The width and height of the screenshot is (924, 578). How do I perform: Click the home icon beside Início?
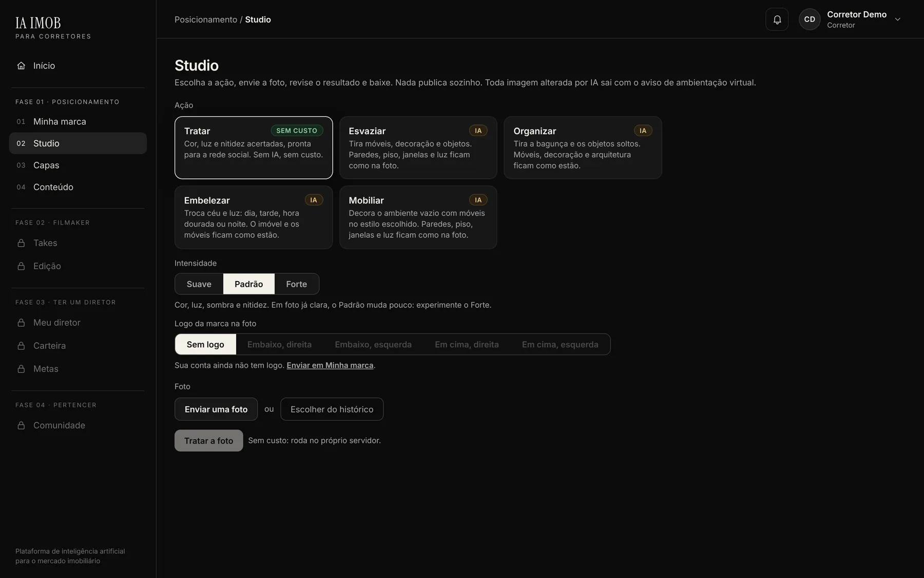point(21,66)
